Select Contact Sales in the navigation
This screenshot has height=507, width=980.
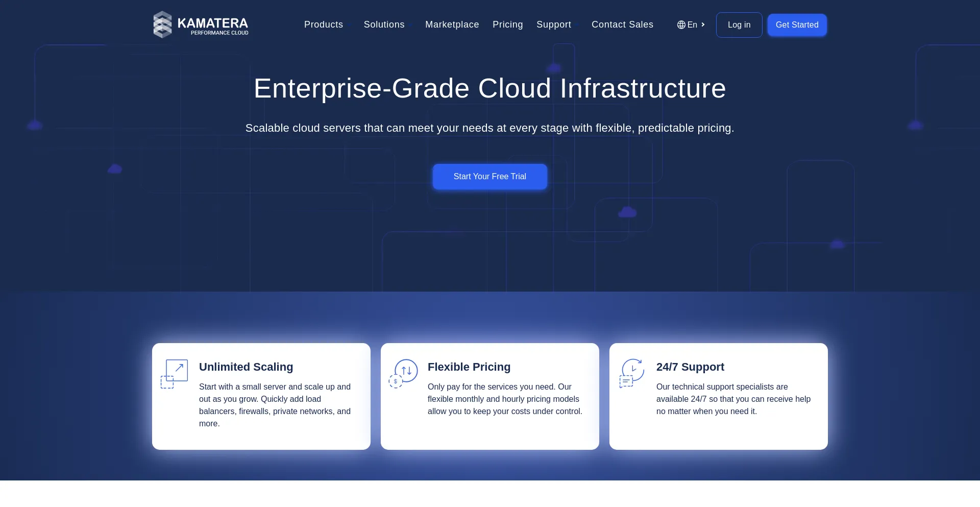(622, 25)
